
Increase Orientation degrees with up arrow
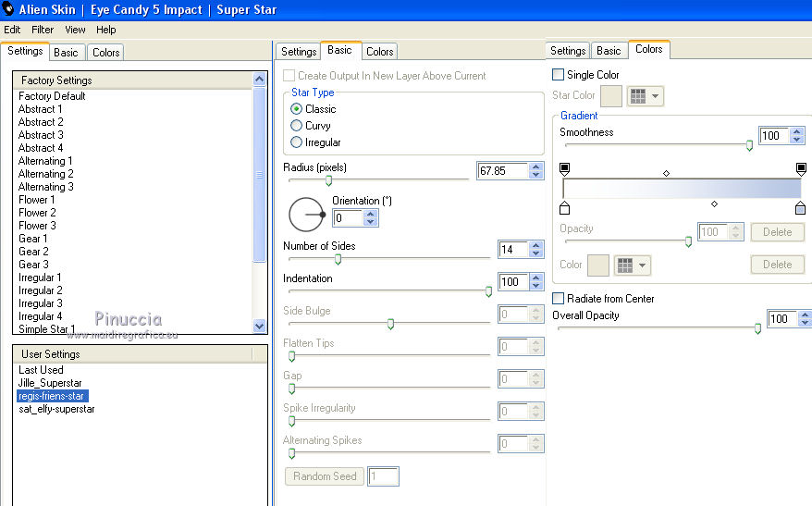(x=370, y=214)
